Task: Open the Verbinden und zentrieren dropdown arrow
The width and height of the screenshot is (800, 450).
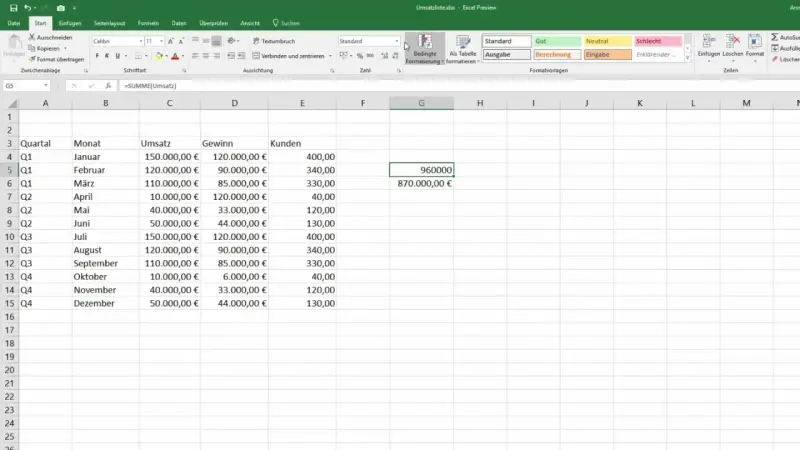Action: 330,56
